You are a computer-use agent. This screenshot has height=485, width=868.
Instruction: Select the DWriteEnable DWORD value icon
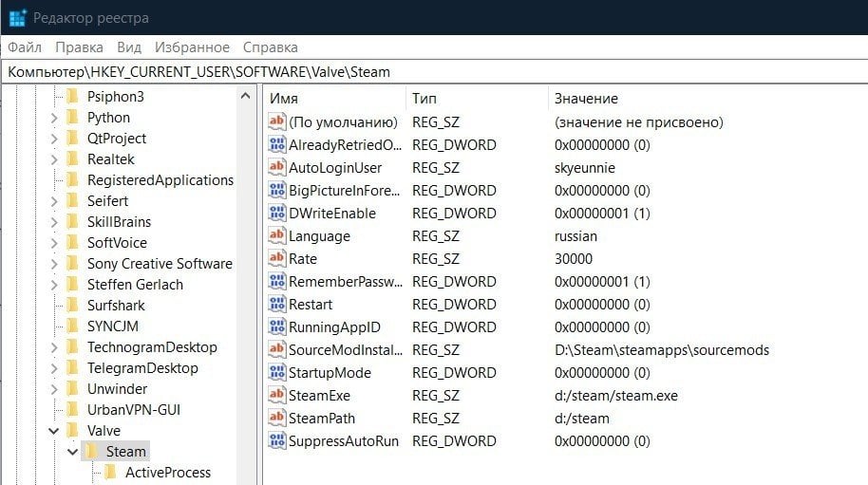(276, 213)
